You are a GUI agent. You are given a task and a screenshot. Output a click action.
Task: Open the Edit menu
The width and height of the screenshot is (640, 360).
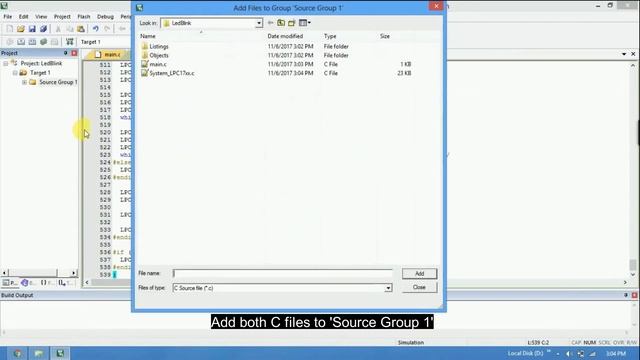tap(23, 16)
